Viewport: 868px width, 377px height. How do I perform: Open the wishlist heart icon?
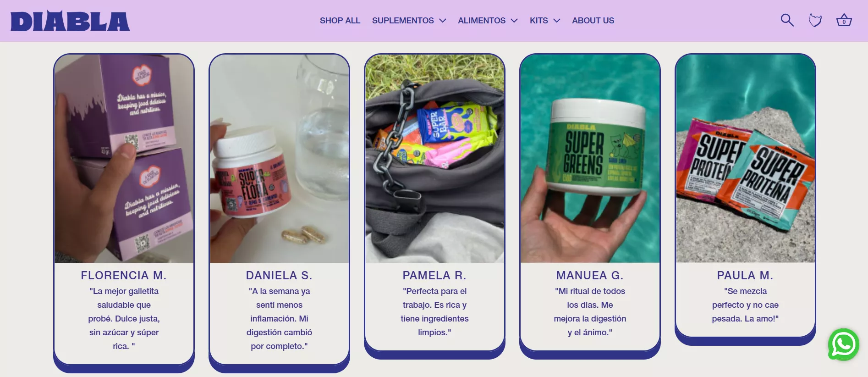(x=815, y=20)
